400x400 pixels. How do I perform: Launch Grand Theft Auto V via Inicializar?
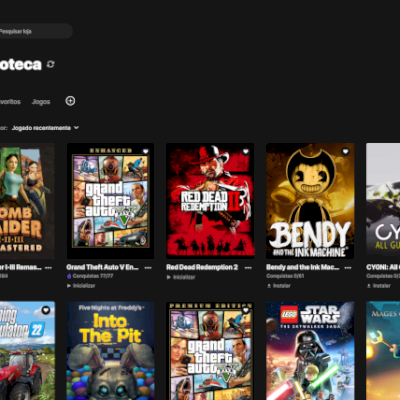pyautogui.click(x=81, y=286)
